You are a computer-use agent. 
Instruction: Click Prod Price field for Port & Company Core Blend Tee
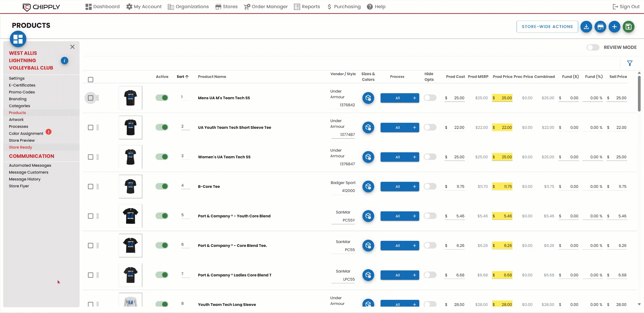[504, 246]
